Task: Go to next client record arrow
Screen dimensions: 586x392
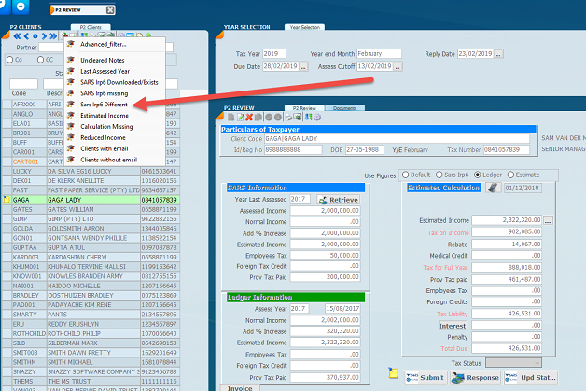Action: pos(42,35)
